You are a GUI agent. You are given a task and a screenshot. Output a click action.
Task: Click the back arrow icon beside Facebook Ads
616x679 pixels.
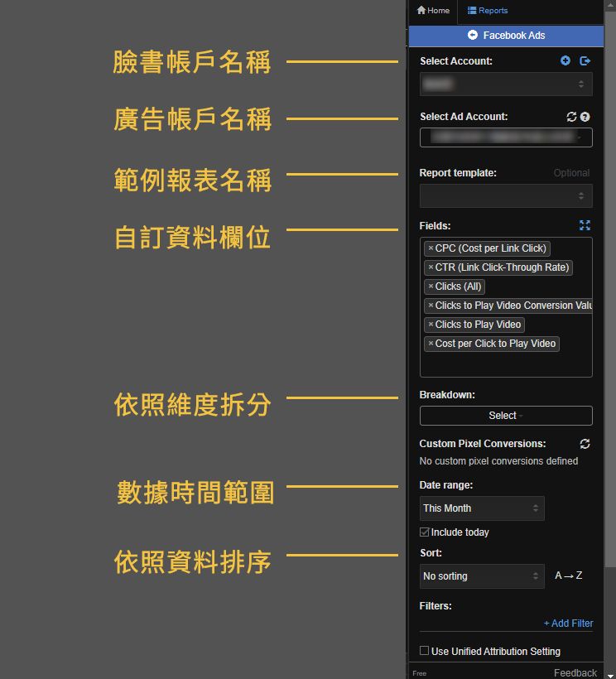tap(472, 35)
